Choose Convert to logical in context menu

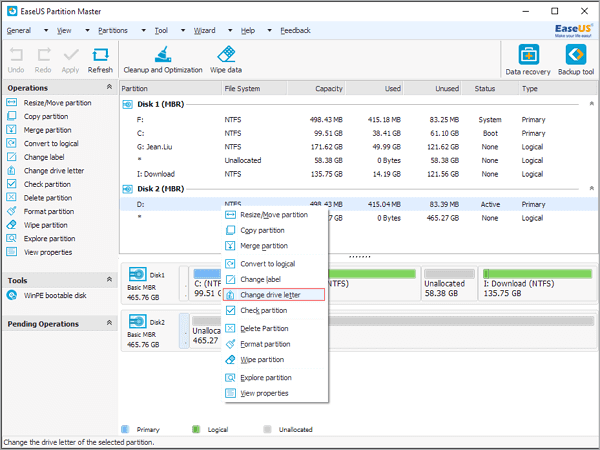(x=274, y=264)
